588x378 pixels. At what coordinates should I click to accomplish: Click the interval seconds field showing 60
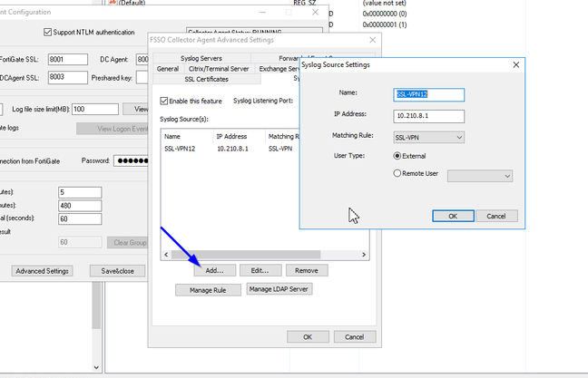80,218
